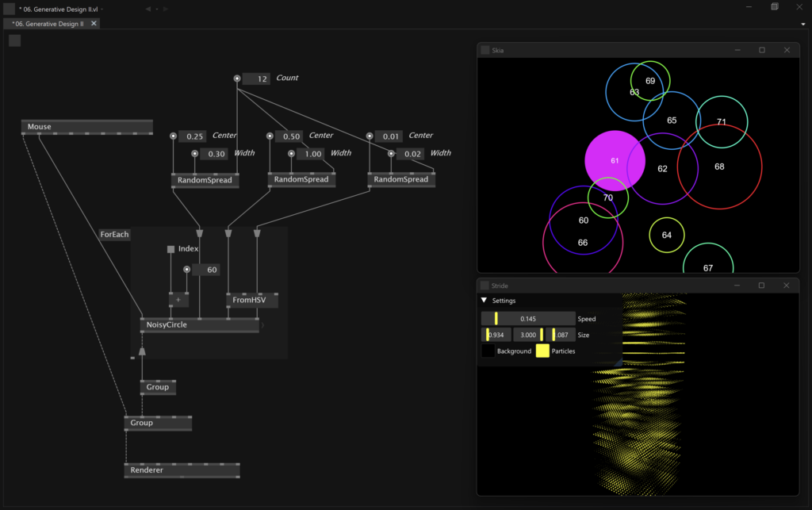Click the pin circle next to value 60
Screen dimensions: 812x510
(187, 270)
